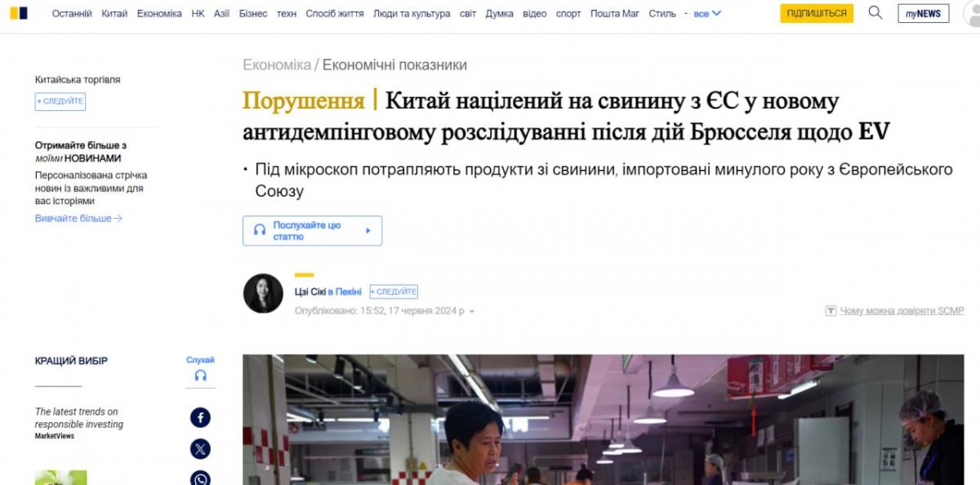Open the myNEWS button
The width and height of the screenshot is (980, 485).
[923, 14]
